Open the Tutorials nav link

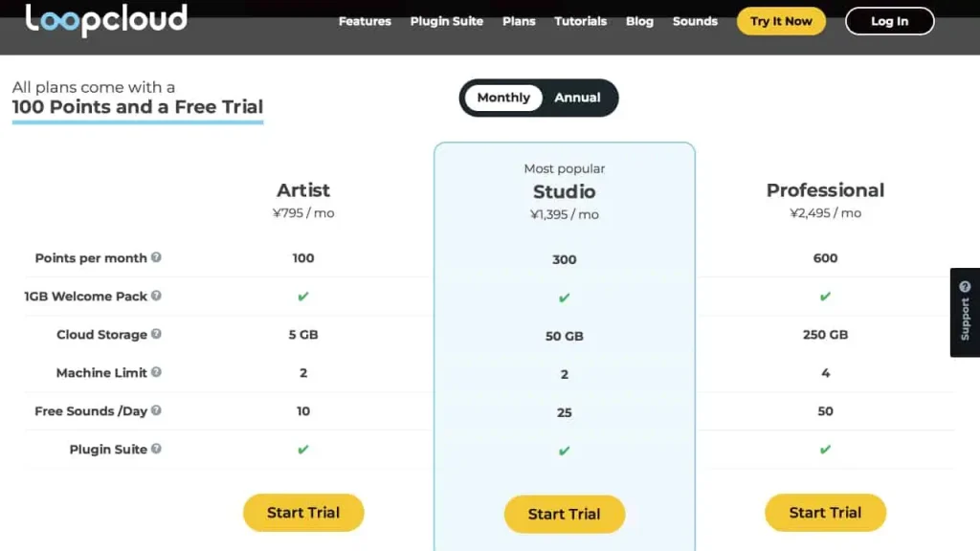pos(580,21)
